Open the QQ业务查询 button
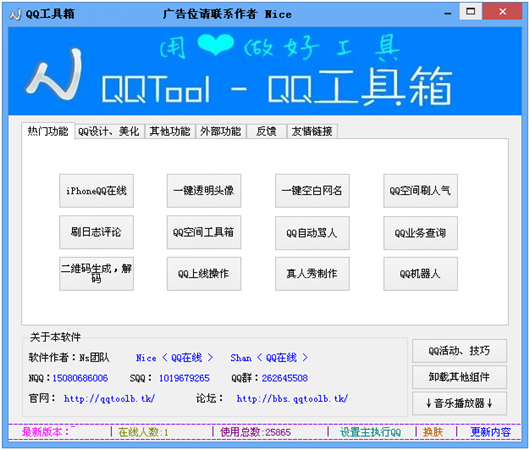This screenshot has height=450, width=529. 420,233
